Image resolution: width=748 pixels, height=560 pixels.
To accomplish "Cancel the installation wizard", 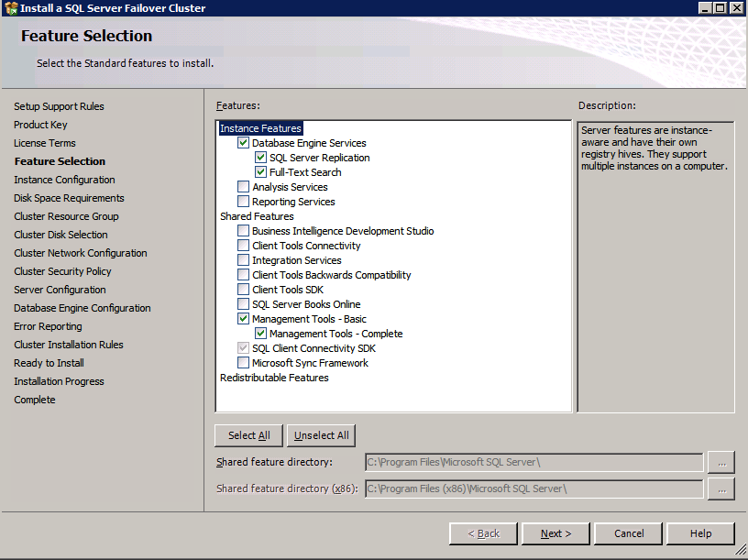I will [629, 533].
